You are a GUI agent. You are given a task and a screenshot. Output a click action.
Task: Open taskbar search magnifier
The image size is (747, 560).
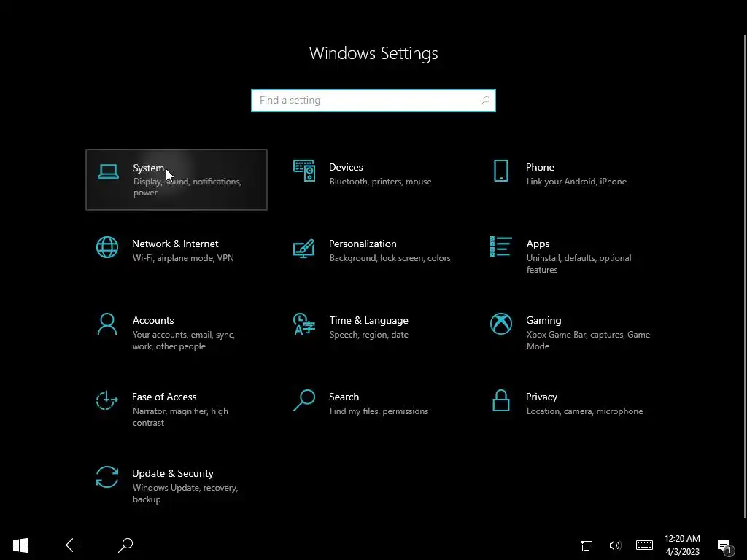tap(125, 545)
